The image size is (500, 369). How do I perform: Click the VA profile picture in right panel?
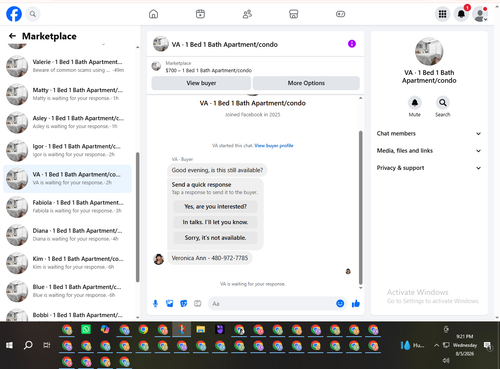(x=429, y=51)
